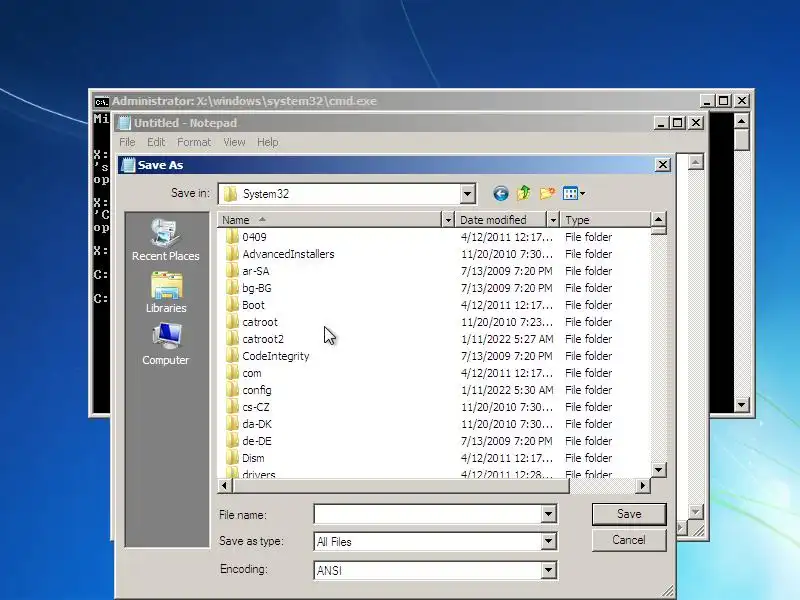Select the Boot folder icon
This screenshot has width=800, height=600.
(x=232, y=305)
